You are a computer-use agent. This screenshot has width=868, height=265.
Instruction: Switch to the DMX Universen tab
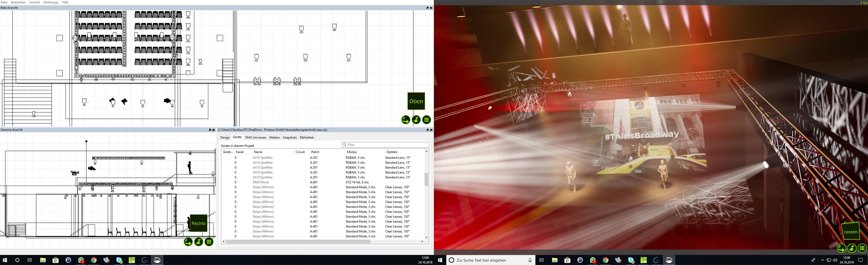point(255,138)
